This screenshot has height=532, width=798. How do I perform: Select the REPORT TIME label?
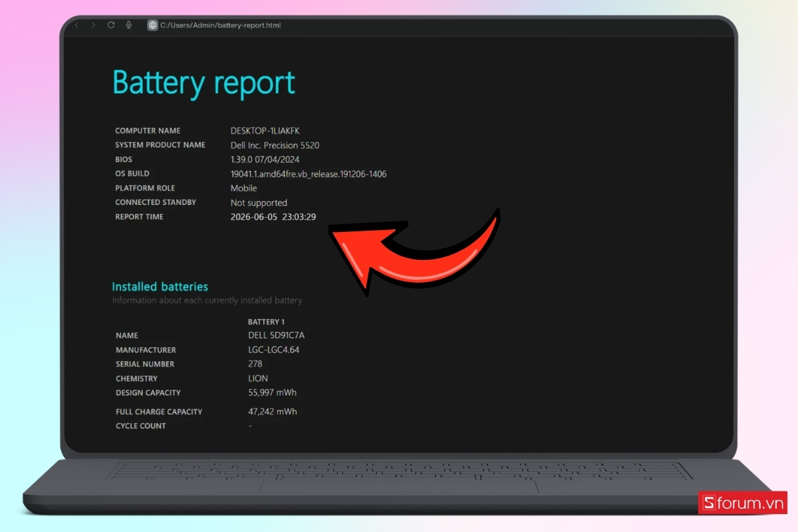[139, 217]
